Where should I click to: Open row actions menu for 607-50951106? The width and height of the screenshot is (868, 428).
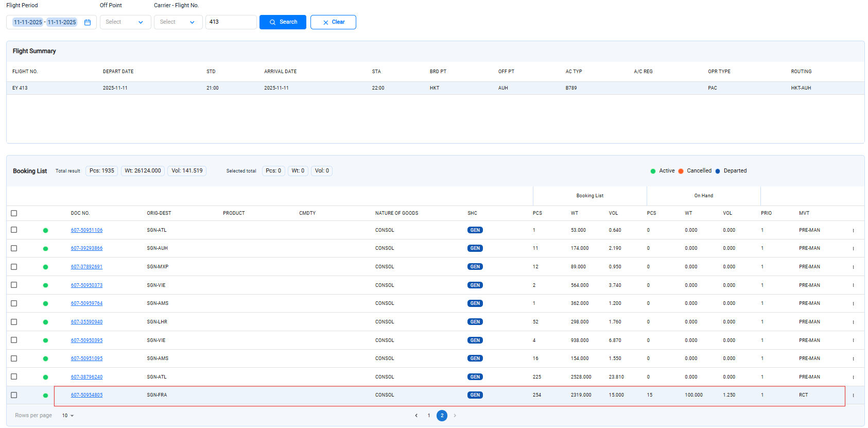[853, 231]
